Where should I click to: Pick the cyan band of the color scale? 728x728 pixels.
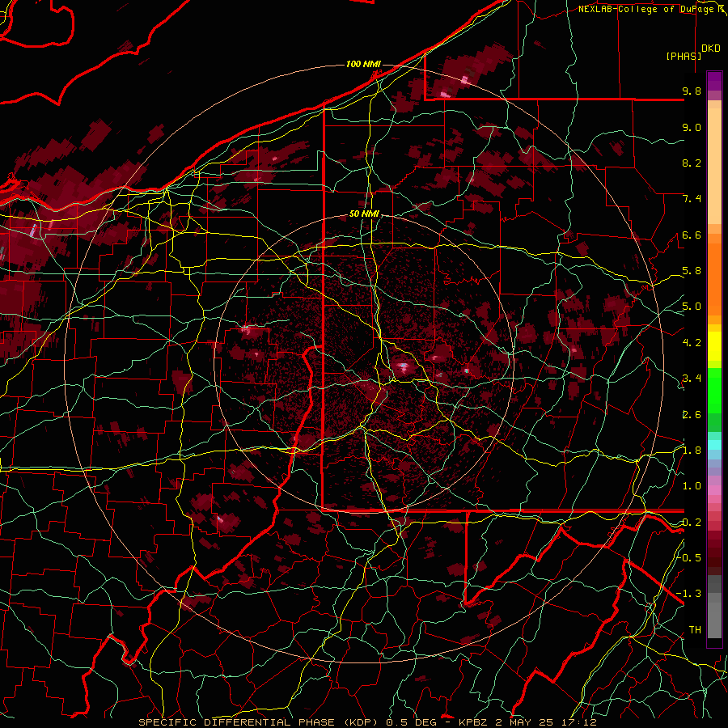[714, 444]
